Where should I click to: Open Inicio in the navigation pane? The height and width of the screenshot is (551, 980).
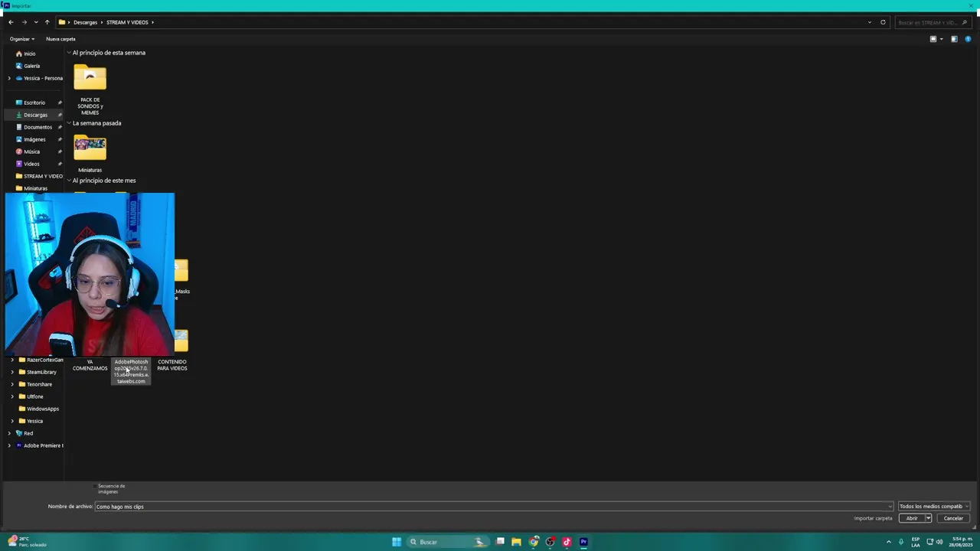tap(29, 54)
